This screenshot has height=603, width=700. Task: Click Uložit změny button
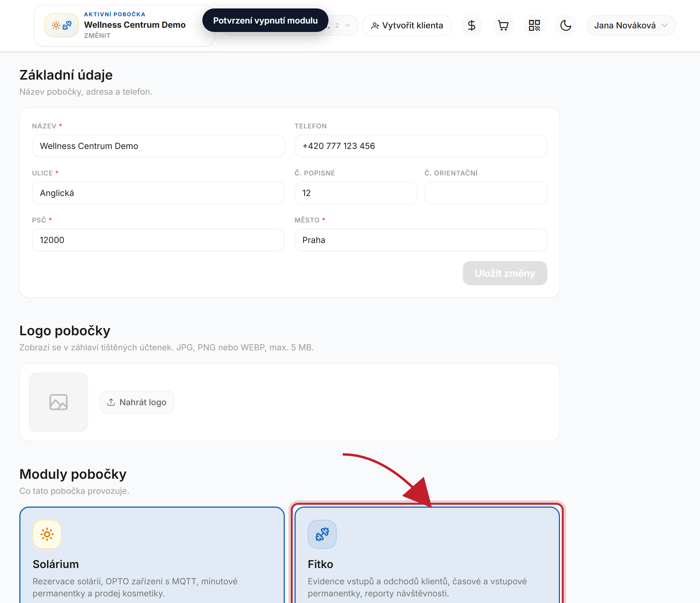(x=505, y=273)
